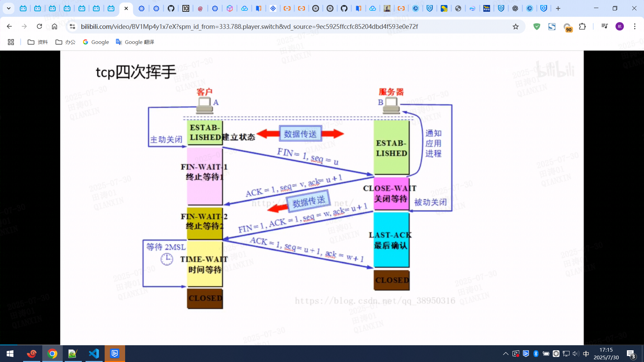The width and height of the screenshot is (644, 362).
Task: Bookmark this page with the star icon
Action: [516, 26]
